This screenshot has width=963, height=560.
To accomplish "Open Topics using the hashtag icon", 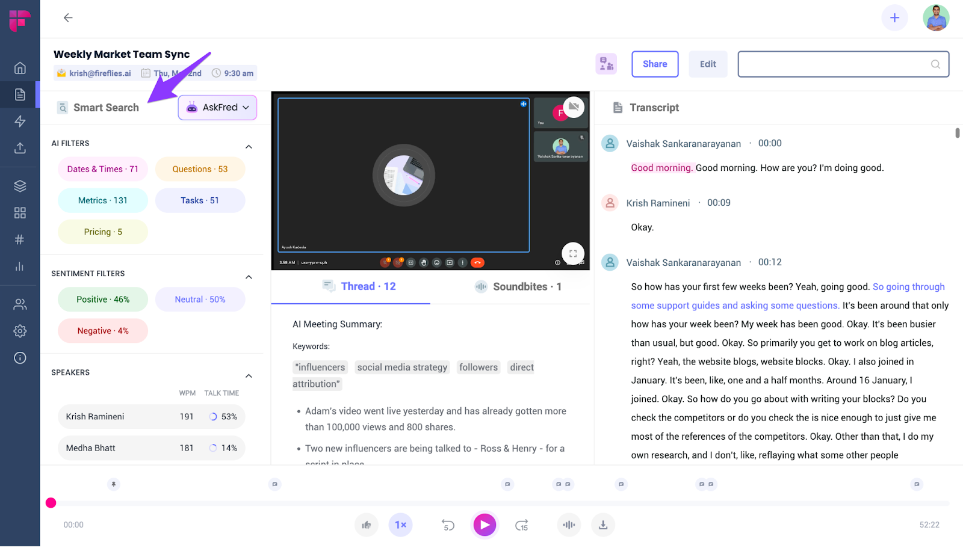I will (20, 239).
